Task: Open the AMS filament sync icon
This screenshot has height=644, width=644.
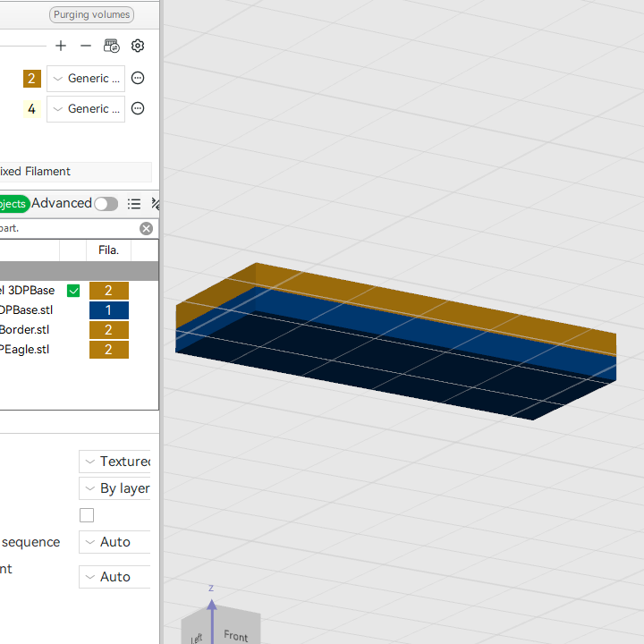Action: (111, 46)
